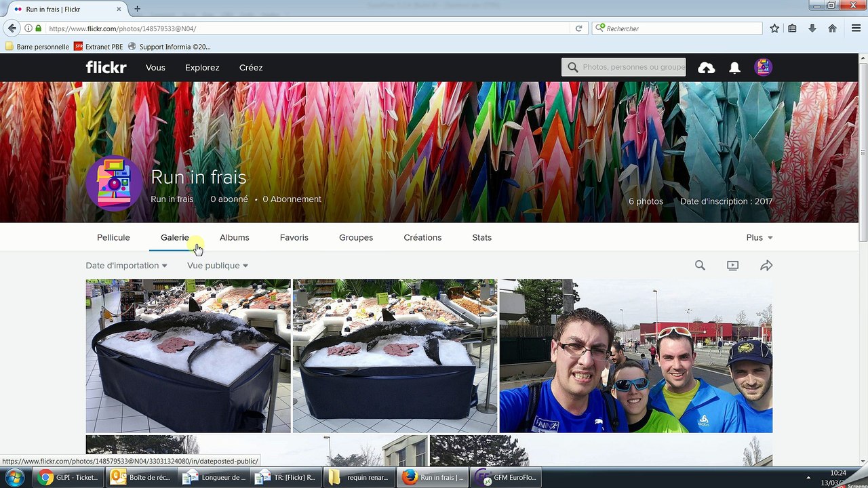Bookmark this page with the star icon
The image size is (868, 488).
tap(774, 28)
